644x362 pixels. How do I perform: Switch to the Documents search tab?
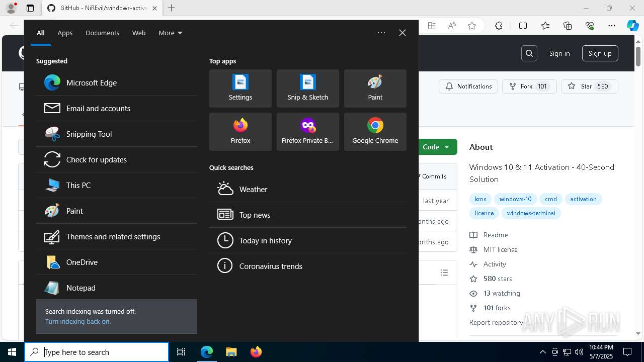click(x=102, y=33)
